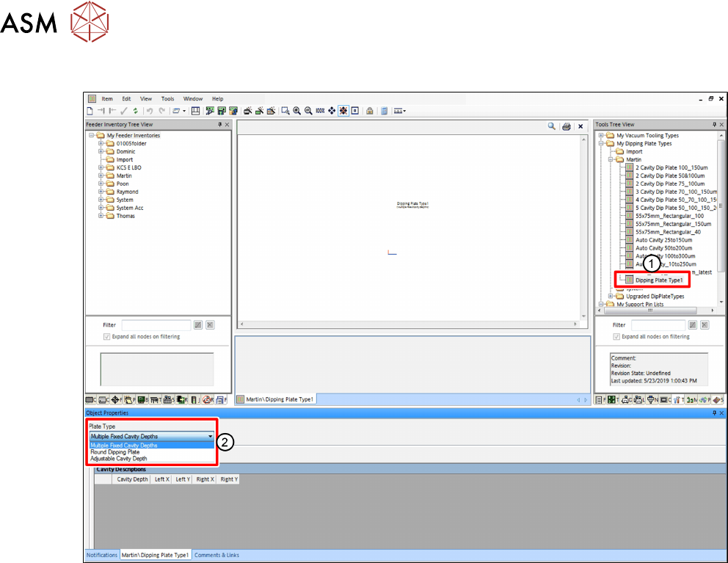Expand the KCS E LBO folder node
This screenshot has height=563, width=728.
101,167
